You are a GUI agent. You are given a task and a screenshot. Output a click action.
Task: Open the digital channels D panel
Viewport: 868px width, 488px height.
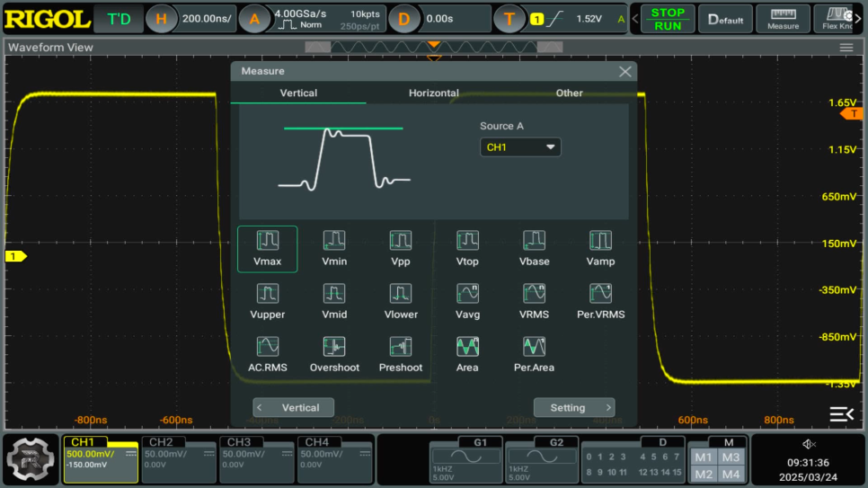click(633, 459)
